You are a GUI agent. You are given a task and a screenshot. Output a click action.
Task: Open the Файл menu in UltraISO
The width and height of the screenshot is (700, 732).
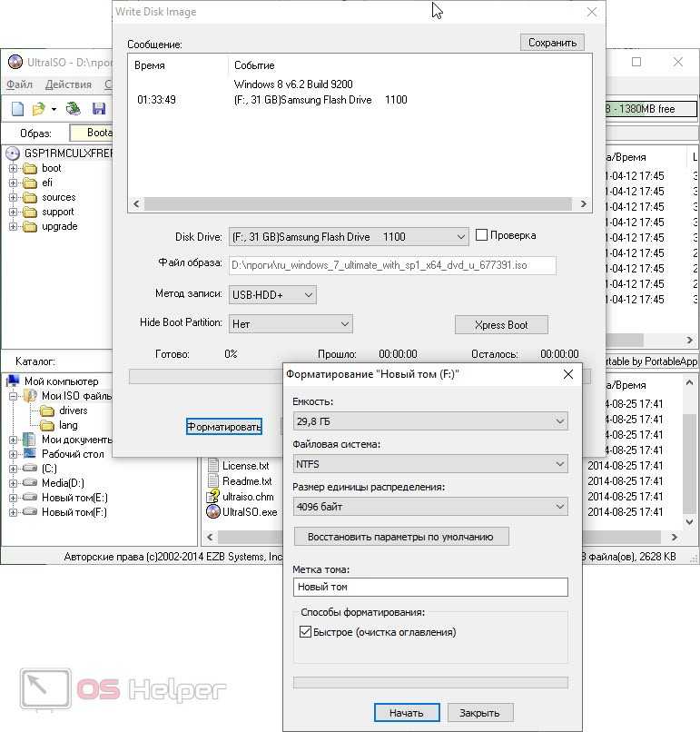(19, 84)
